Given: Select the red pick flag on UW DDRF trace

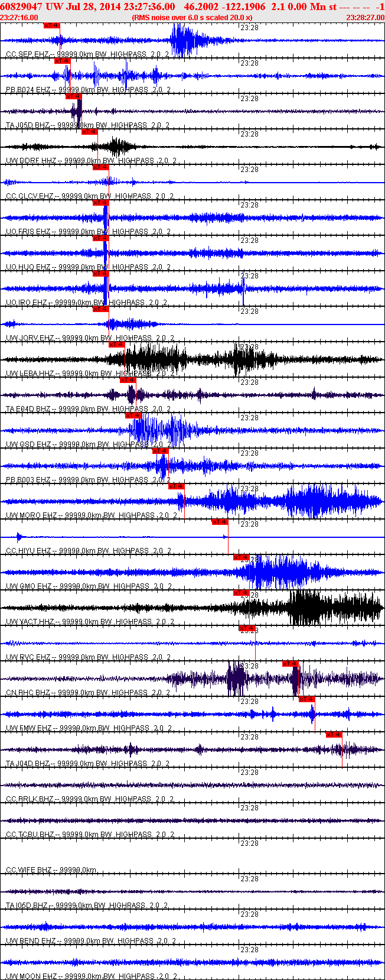Looking at the screenshot, I should pyautogui.click(x=90, y=132).
